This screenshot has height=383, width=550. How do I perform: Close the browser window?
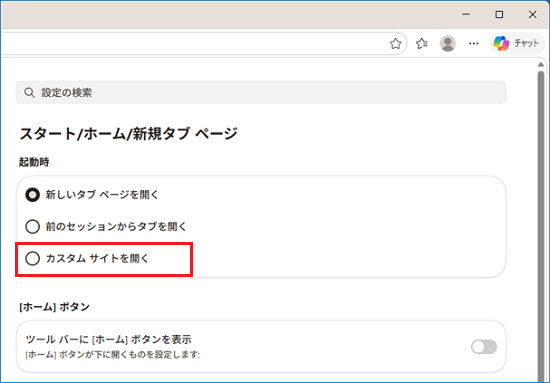(532, 14)
